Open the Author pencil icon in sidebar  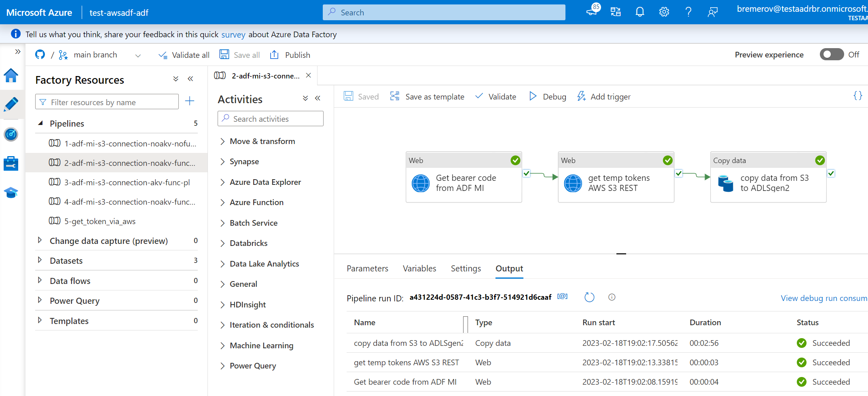click(x=11, y=105)
